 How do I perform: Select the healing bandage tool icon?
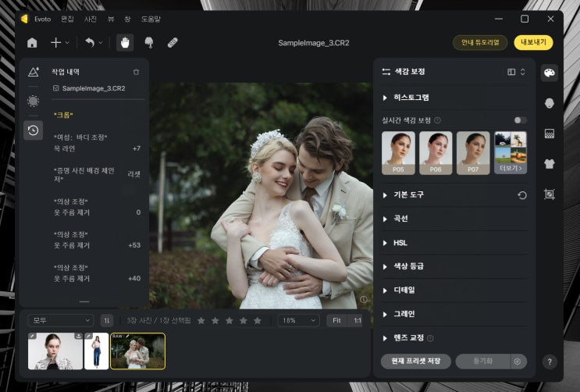(173, 43)
